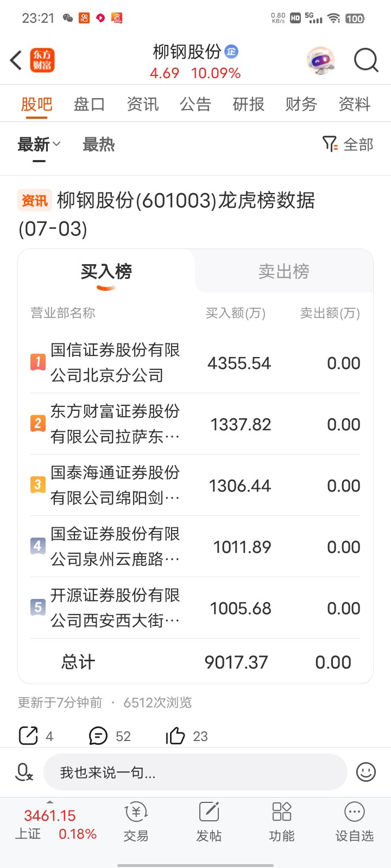This screenshot has width=391, height=868.
Task: Tap the voice input microphone icon
Action: point(24,772)
